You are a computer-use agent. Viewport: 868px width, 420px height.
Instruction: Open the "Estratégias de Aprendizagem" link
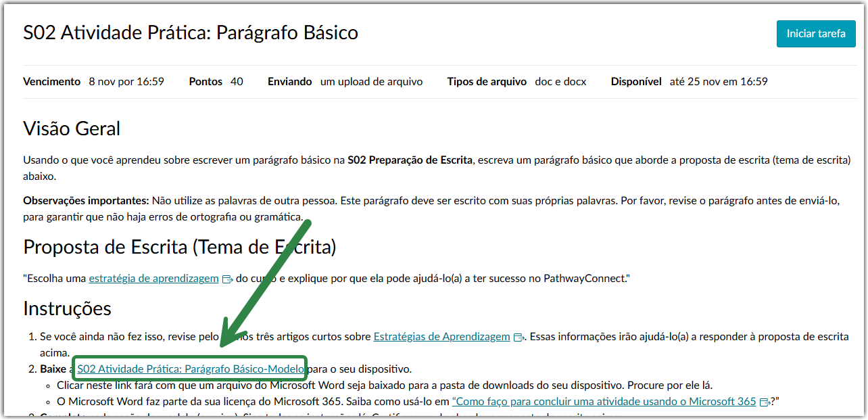442,336
